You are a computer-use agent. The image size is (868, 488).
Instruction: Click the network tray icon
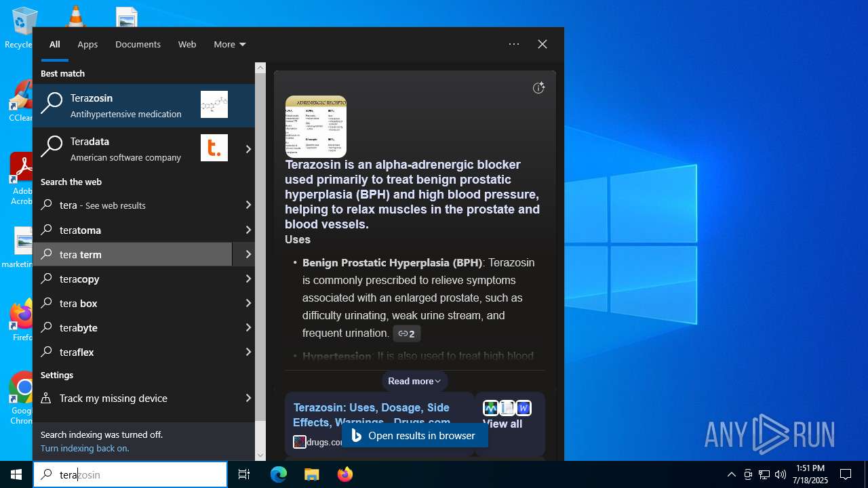pos(764,474)
